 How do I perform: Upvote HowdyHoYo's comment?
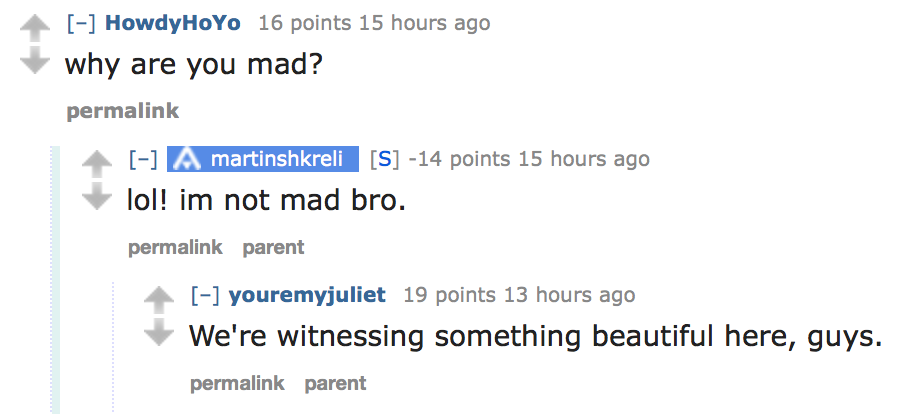[35, 26]
